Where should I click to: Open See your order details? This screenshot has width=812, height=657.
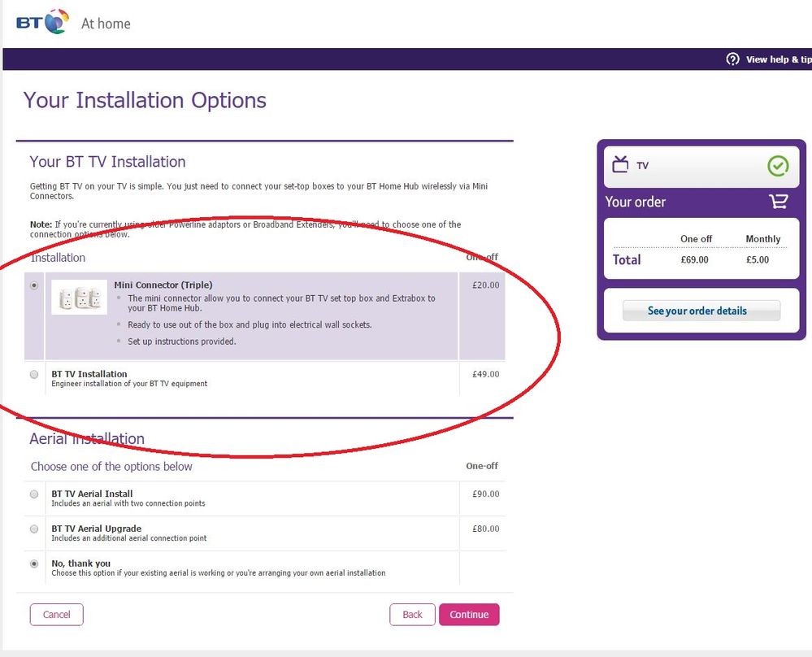[x=701, y=311]
